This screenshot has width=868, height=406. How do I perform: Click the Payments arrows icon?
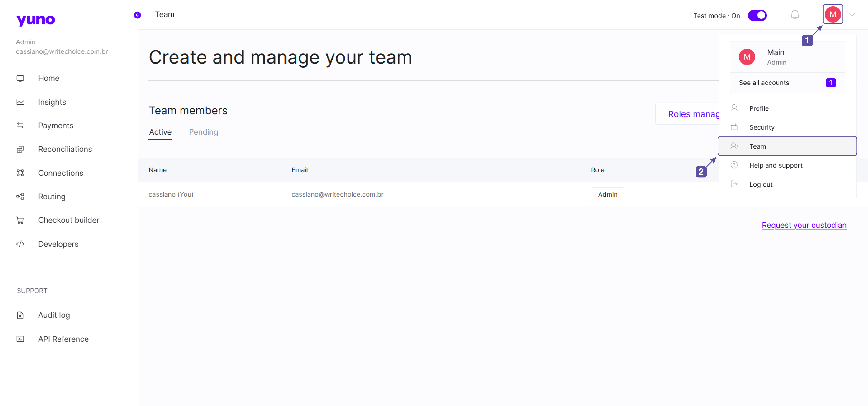click(20, 126)
